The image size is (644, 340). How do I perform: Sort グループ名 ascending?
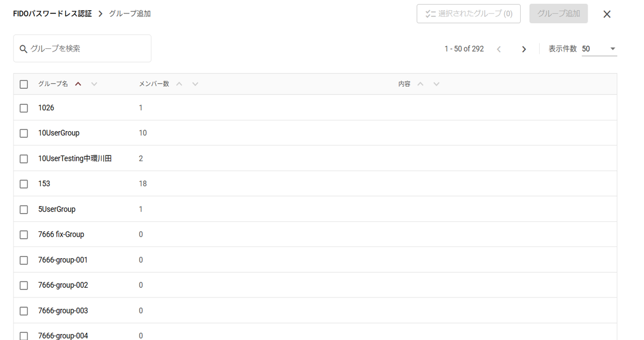[78, 84]
